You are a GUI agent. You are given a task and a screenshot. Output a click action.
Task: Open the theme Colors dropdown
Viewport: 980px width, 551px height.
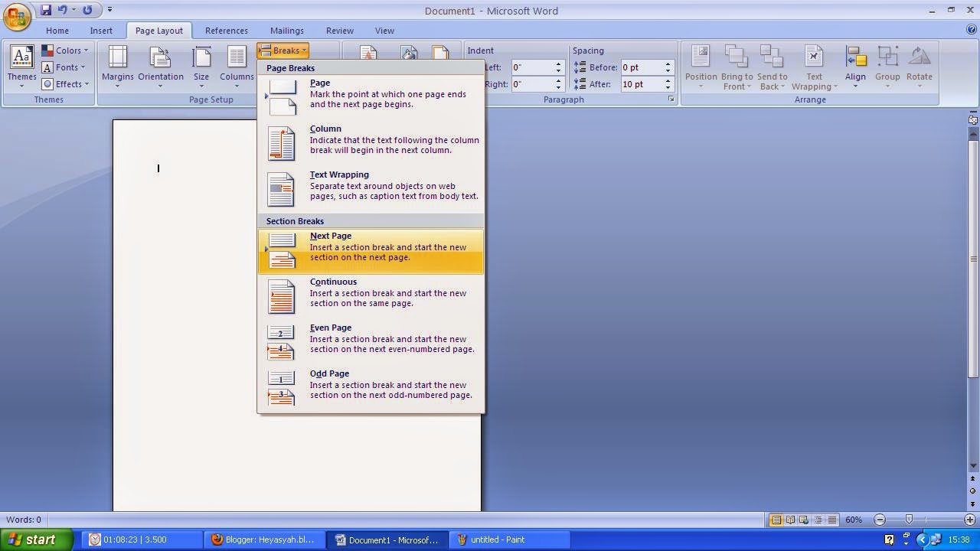(68, 50)
